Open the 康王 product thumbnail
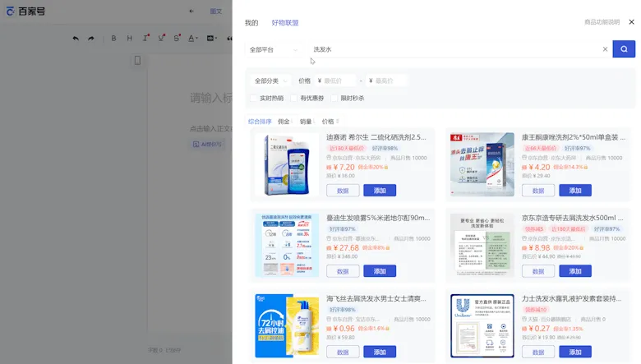Viewport: 641px width, 364px height. point(482,164)
